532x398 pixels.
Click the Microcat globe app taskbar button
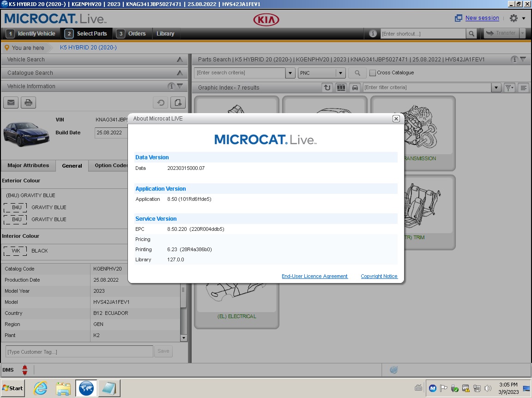tap(86, 388)
